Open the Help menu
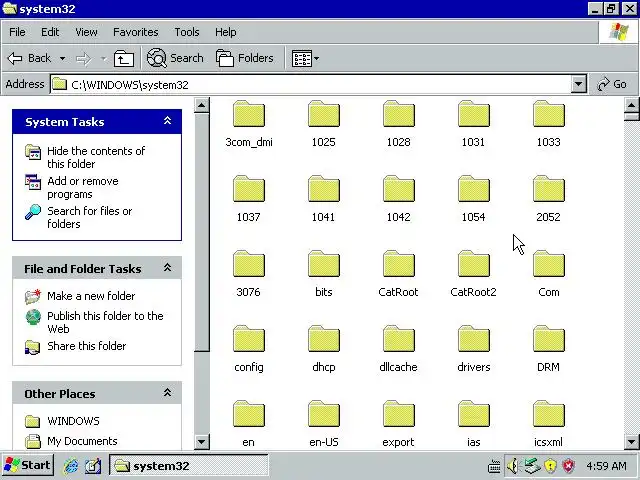The width and height of the screenshot is (640, 480). 225,32
